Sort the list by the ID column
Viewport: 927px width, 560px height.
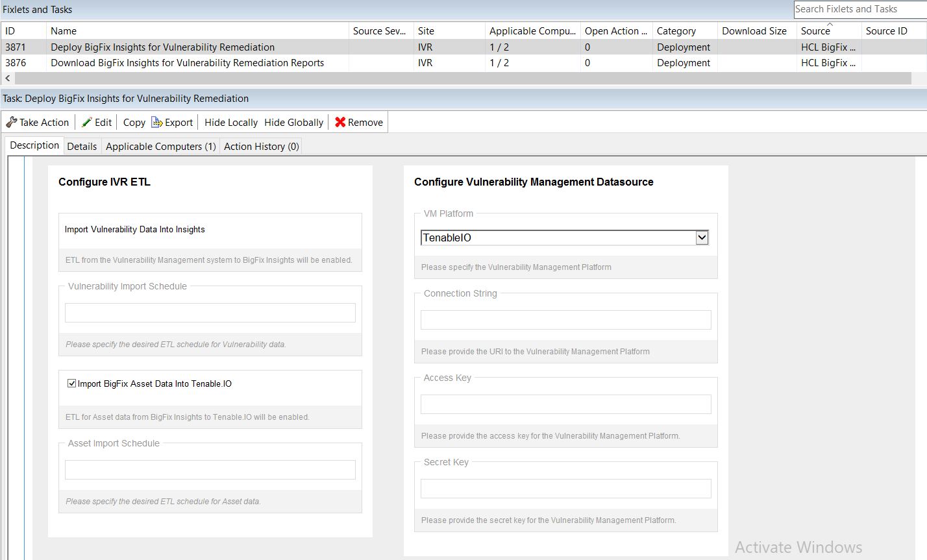pos(23,31)
